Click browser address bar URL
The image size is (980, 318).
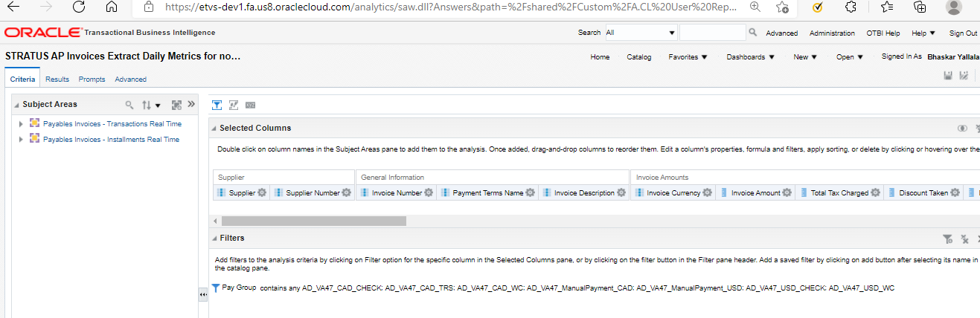pyautogui.click(x=452, y=7)
